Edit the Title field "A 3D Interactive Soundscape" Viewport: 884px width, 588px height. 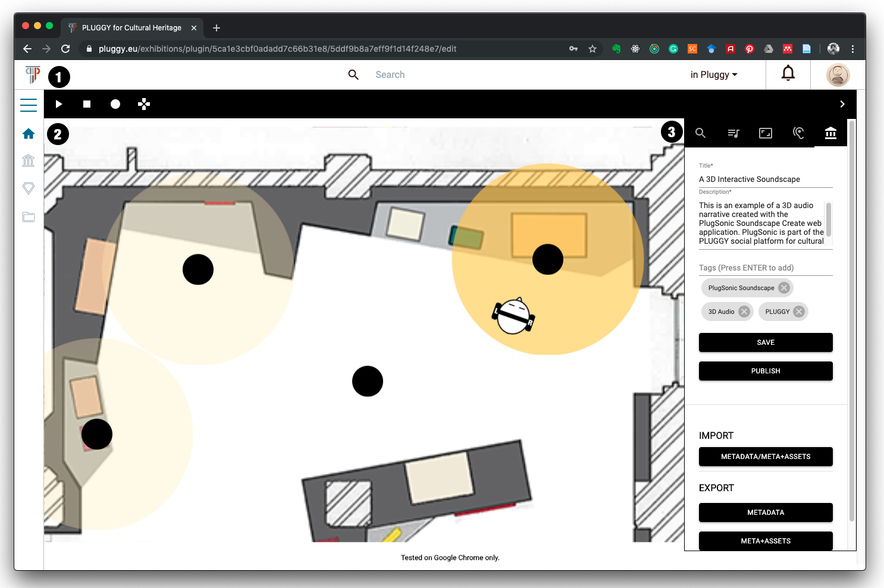tap(766, 179)
